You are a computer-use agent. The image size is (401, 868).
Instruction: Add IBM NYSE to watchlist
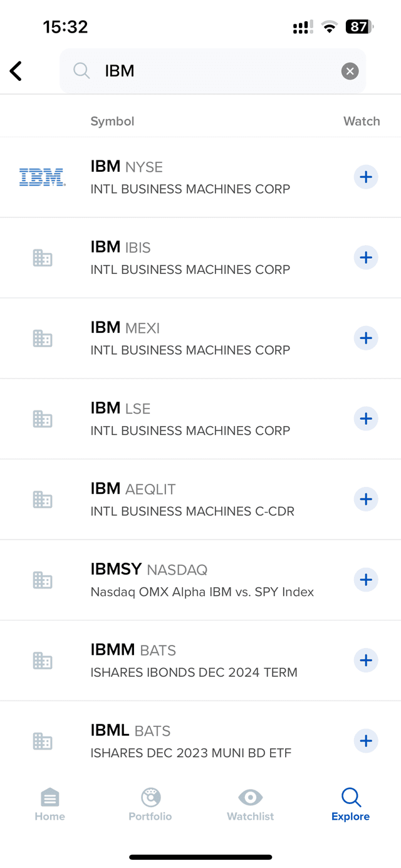[366, 177]
